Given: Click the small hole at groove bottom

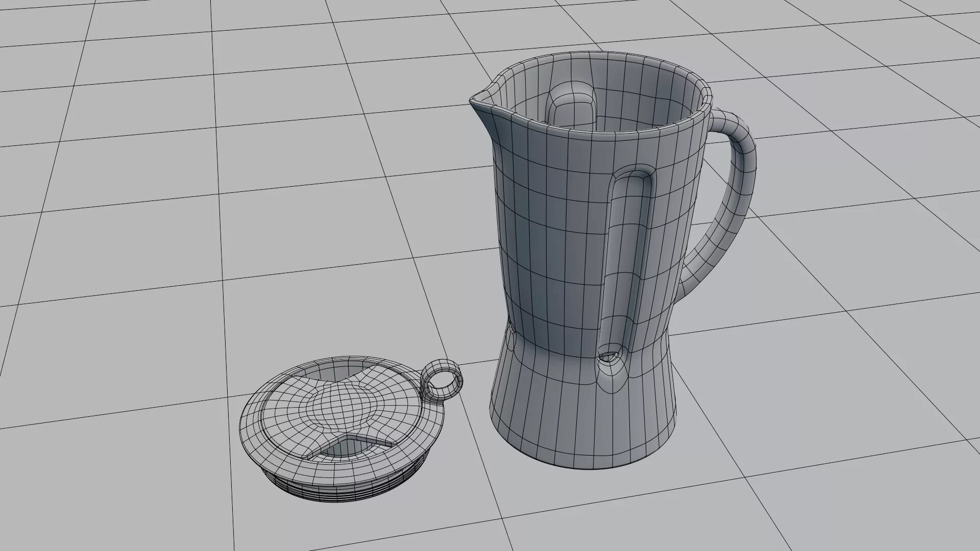Looking at the screenshot, I should tap(609, 356).
